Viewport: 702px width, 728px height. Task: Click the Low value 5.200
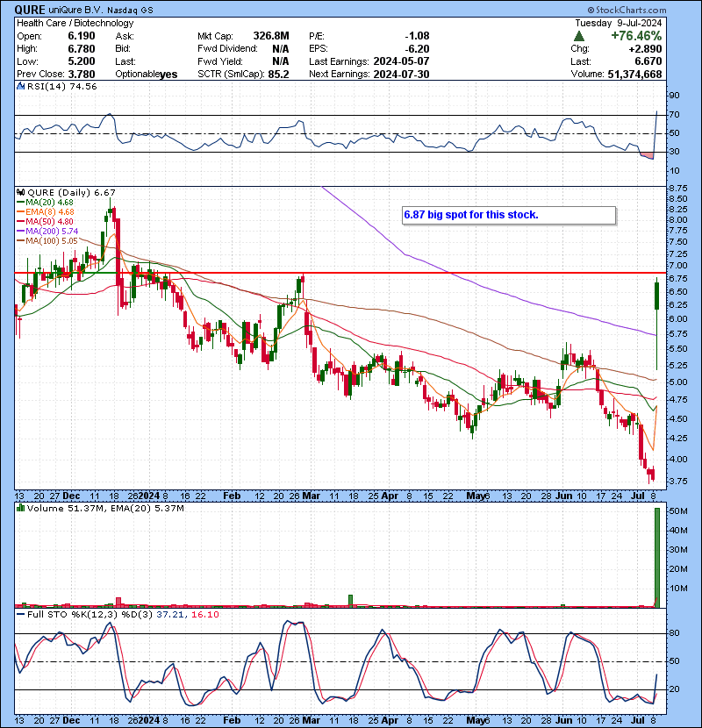(x=82, y=61)
